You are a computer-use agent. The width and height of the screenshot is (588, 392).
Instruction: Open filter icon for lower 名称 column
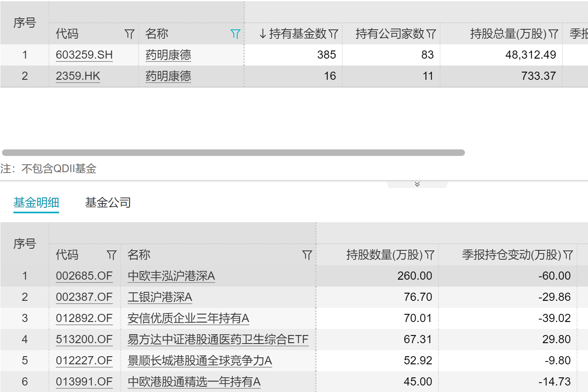click(307, 255)
